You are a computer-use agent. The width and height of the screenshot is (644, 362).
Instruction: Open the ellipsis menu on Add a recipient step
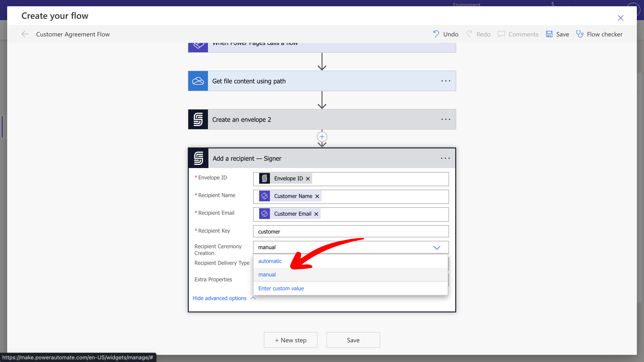pyautogui.click(x=445, y=158)
